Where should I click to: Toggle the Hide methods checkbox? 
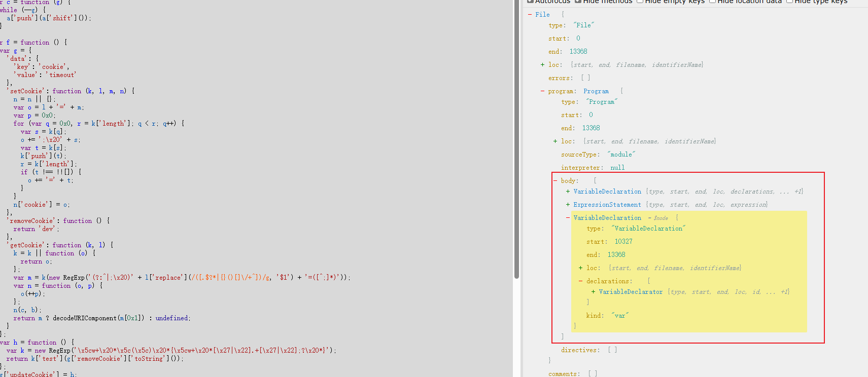(578, 2)
